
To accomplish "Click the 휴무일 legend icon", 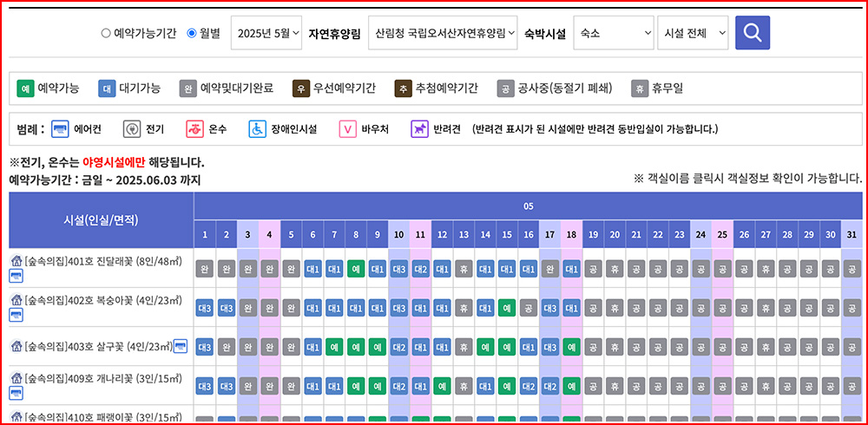I will (x=640, y=88).
